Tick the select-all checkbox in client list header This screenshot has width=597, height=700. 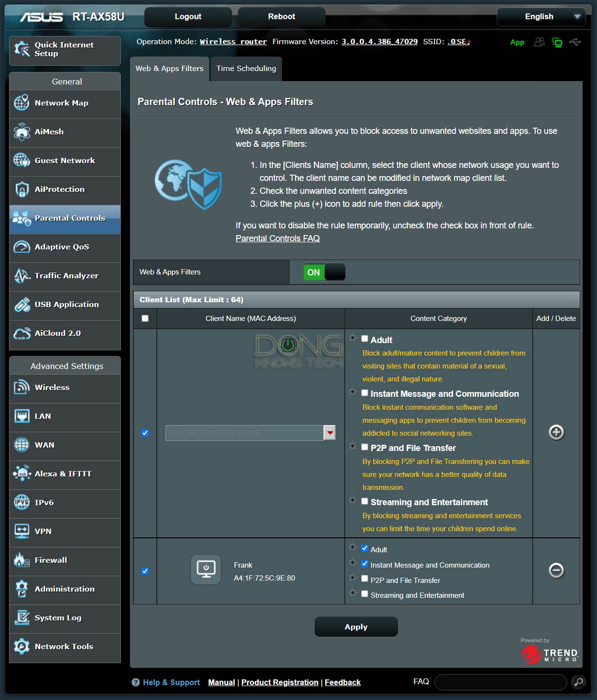tap(145, 319)
